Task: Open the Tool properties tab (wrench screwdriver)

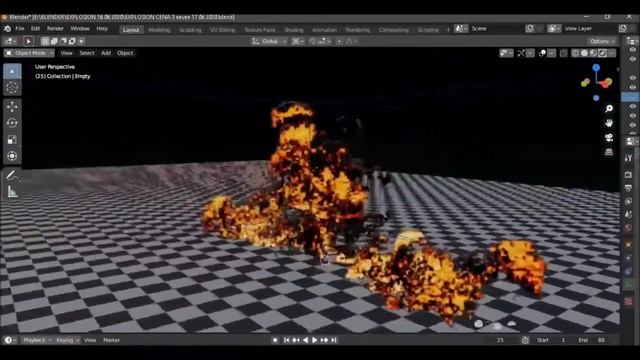Action: coord(629,158)
